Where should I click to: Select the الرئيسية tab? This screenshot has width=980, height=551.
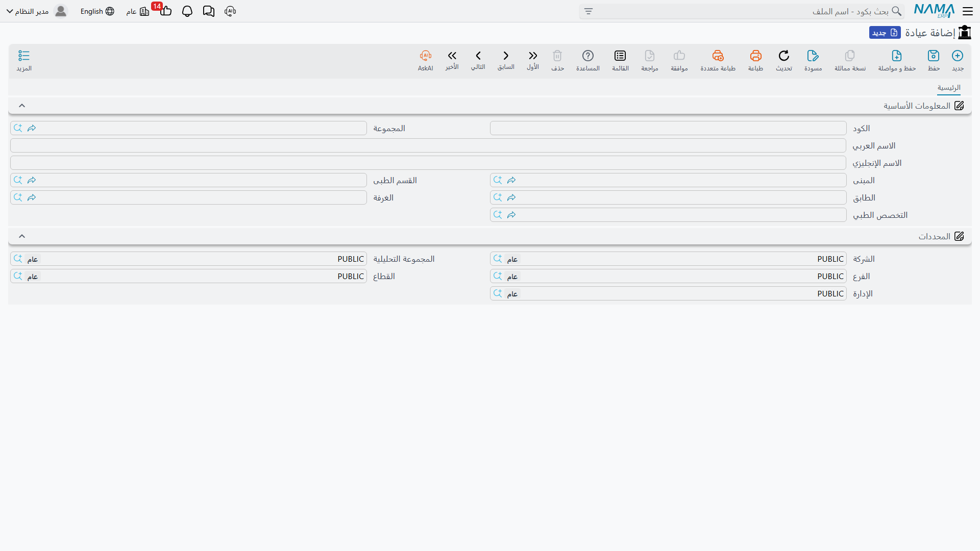coord(949,88)
